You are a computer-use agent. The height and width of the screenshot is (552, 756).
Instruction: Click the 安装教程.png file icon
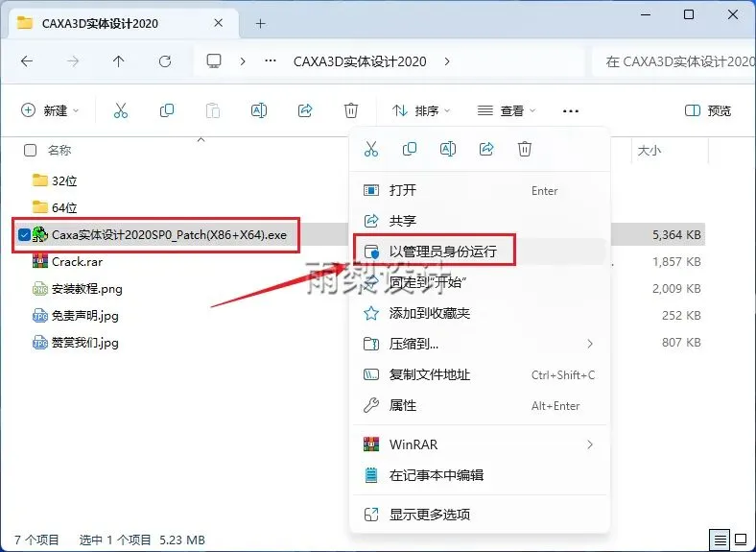tap(40, 289)
